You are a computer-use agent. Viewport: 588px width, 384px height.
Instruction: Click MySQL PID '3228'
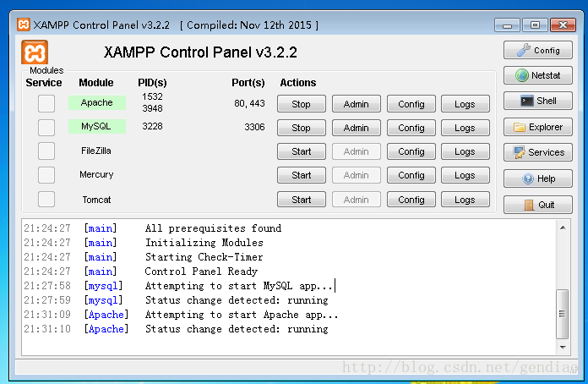click(x=152, y=126)
